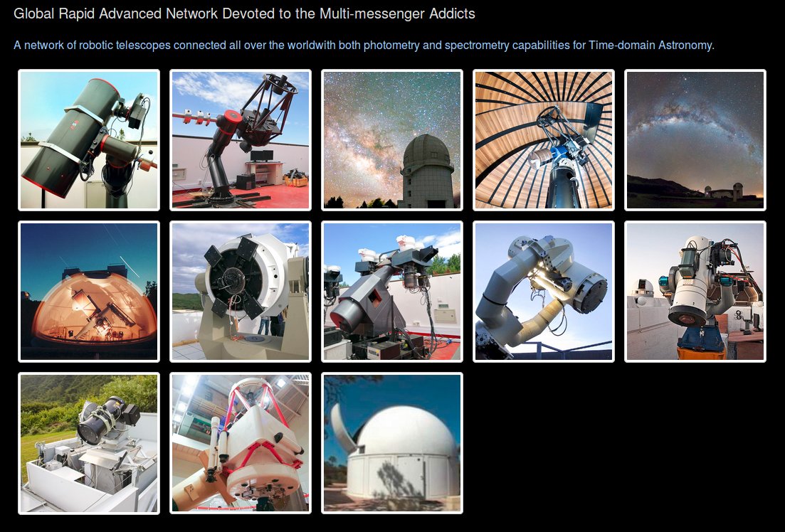Open thumbnail of dark green tube telescope with red rim
Screen dimensions: 785x532
coord(89,140)
